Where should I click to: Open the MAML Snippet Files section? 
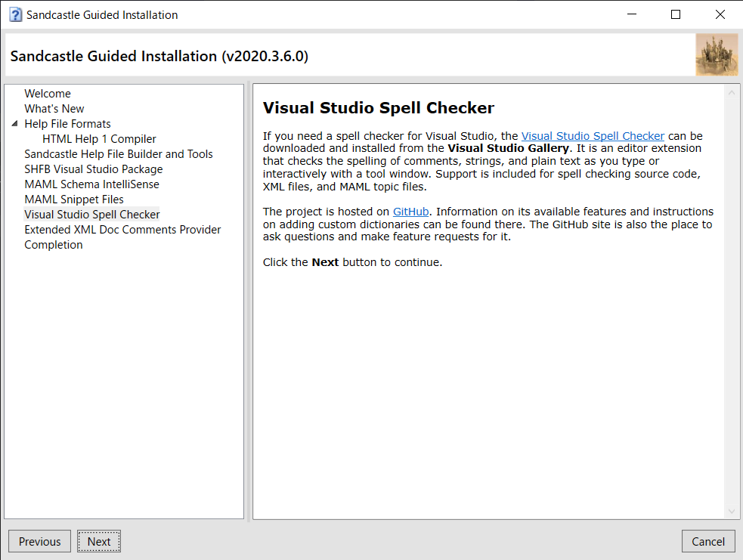point(73,199)
